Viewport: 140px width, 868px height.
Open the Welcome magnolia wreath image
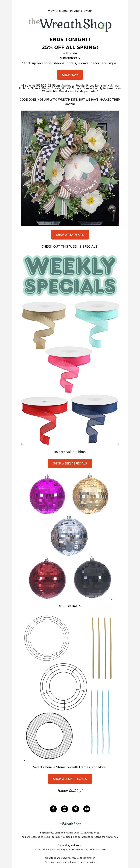[x=70, y=168]
